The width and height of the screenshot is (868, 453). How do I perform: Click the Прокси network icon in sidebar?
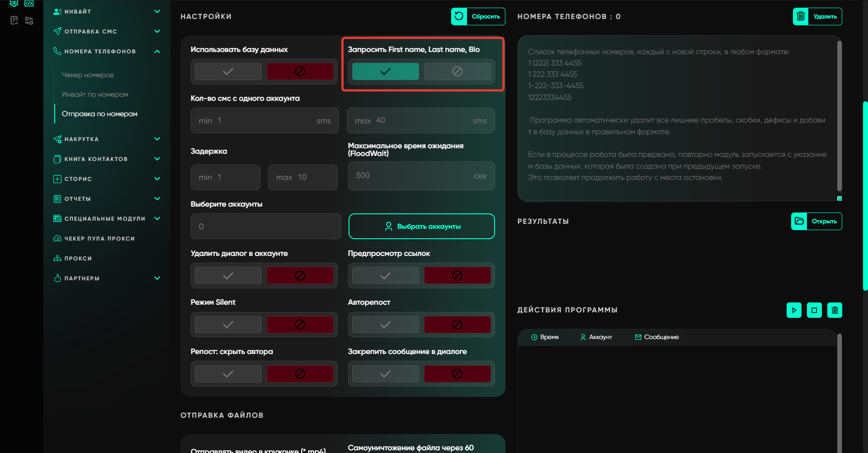(57, 259)
